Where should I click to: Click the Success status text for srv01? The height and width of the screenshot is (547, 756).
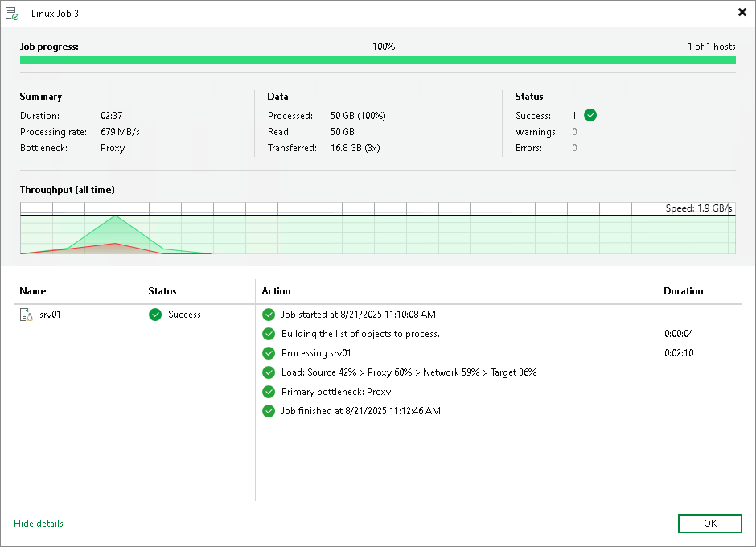pos(185,315)
